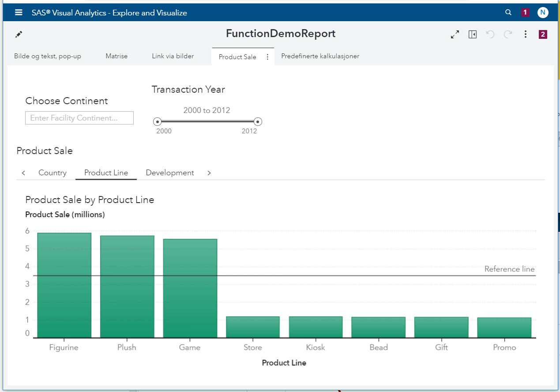Click the 2012 end handle of Transaction Year slider

coord(258,121)
